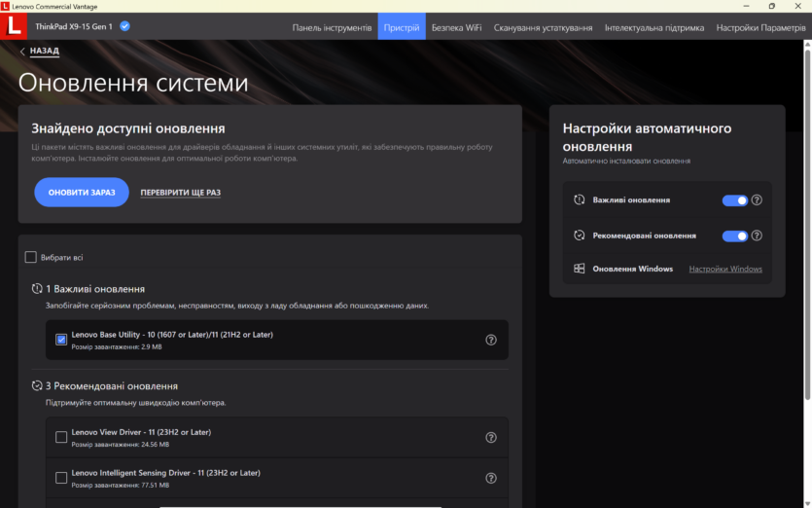Select the Lenovo View Driver checkbox

point(61,438)
